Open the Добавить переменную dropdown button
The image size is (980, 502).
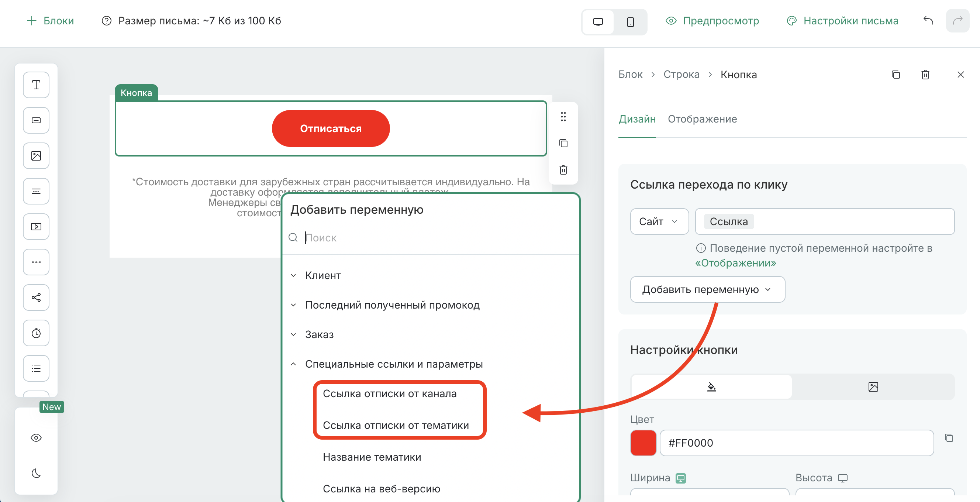point(708,290)
